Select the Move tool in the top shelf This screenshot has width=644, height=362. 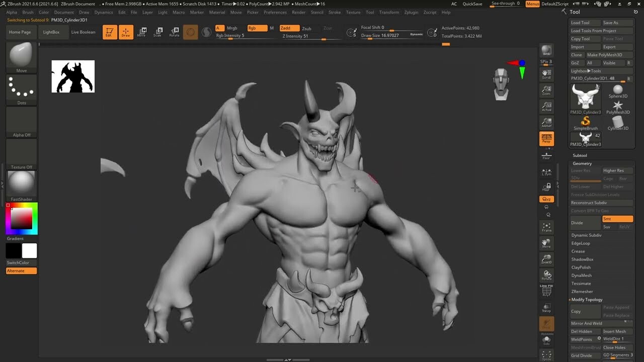tap(142, 32)
